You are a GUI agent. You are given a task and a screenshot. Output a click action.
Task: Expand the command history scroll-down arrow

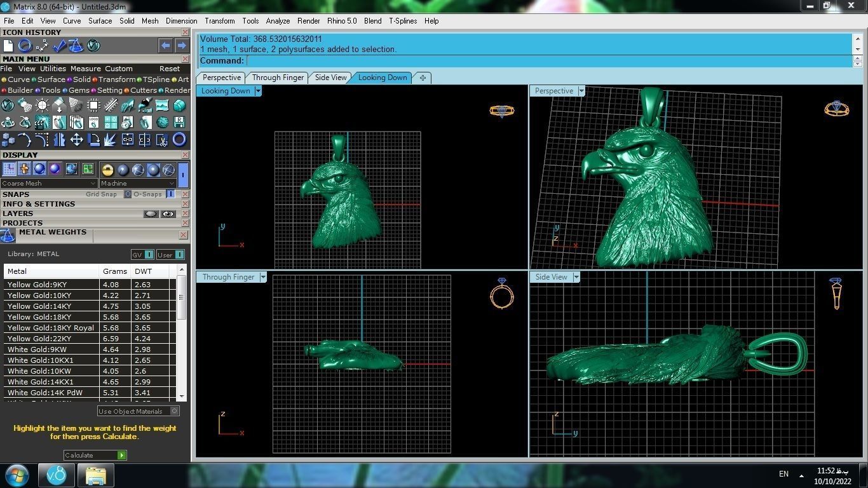(857, 50)
